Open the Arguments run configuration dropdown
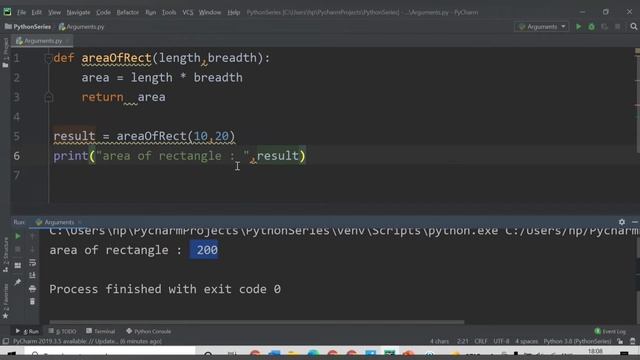The width and height of the screenshot is (640, 360). [542, 27]
